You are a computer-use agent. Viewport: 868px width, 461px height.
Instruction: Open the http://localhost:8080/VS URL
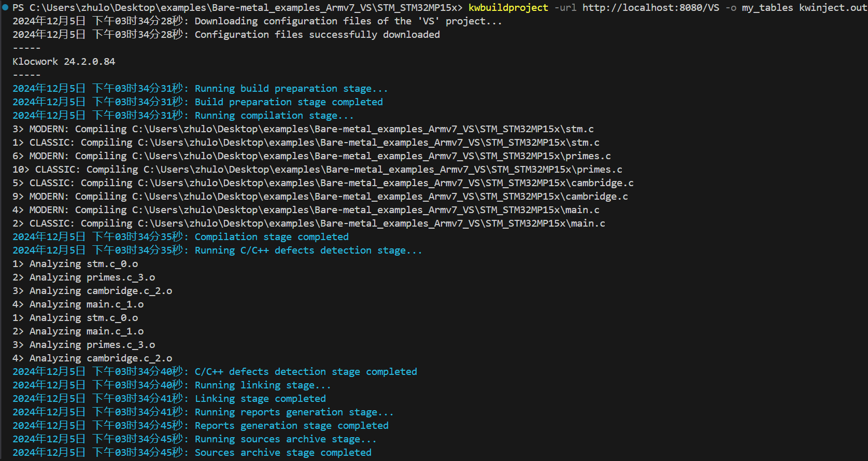coord(650,8)
